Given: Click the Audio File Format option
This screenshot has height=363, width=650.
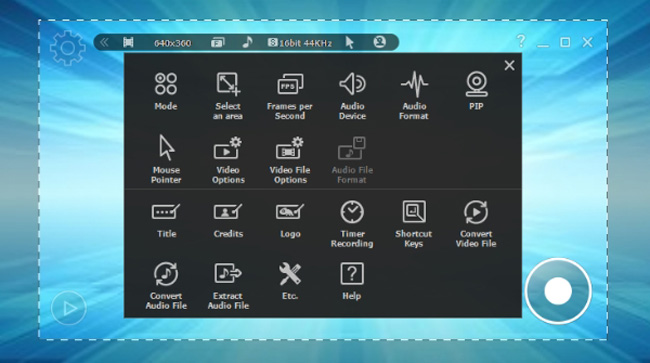Looking at the screenshot, I should click(x=352, y=160).
